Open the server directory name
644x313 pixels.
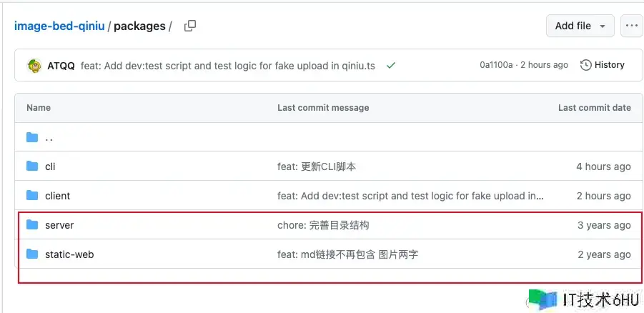tap(59, 225)
